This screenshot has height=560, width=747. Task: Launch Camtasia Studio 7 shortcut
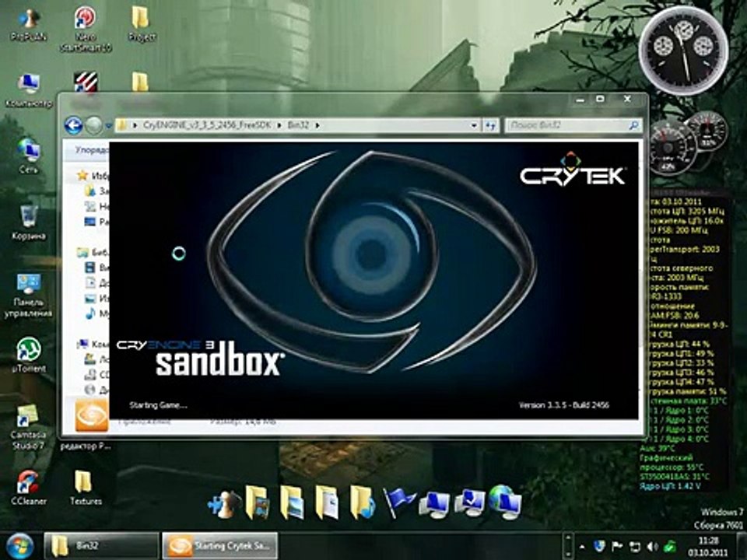(x=29, y=427)
